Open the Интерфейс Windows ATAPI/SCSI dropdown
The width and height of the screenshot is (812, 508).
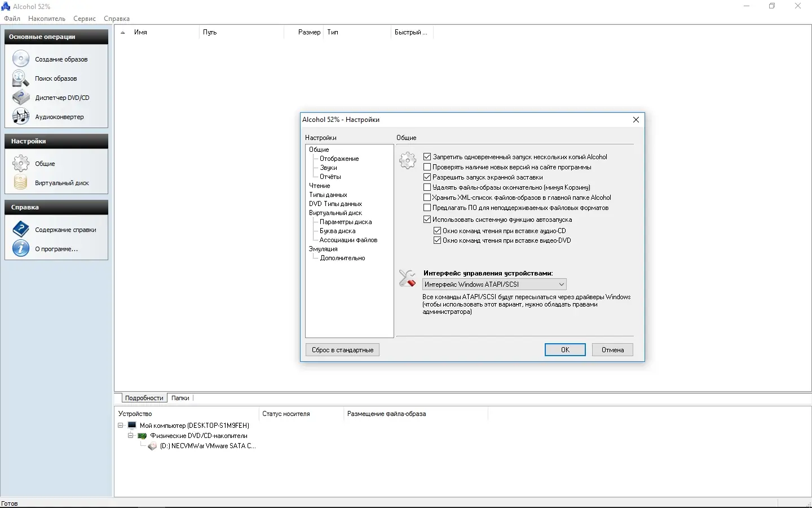[495, 284]
